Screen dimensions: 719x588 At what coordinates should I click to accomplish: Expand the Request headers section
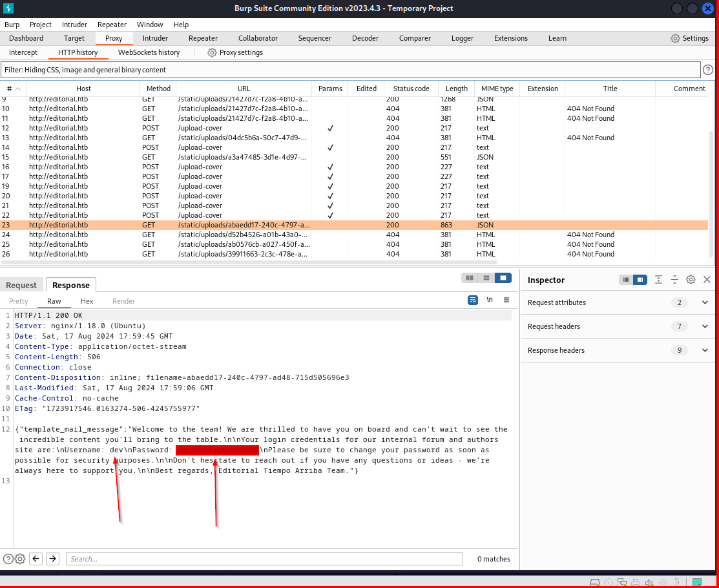coord(618,326)
